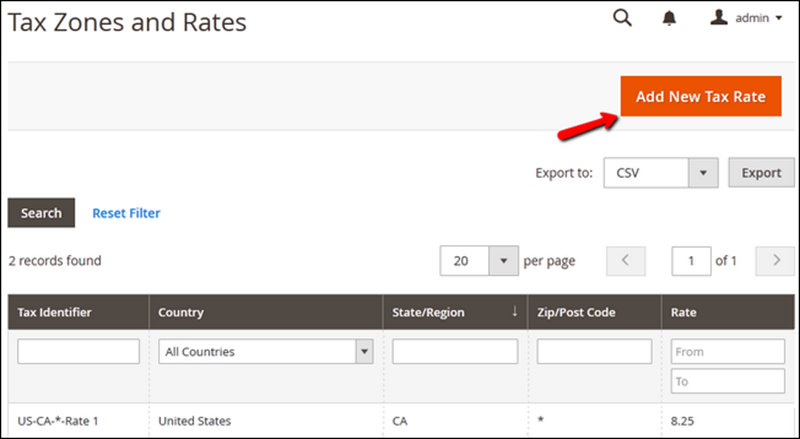Open the notifications bell
The image size is (800, 439).
669,19
